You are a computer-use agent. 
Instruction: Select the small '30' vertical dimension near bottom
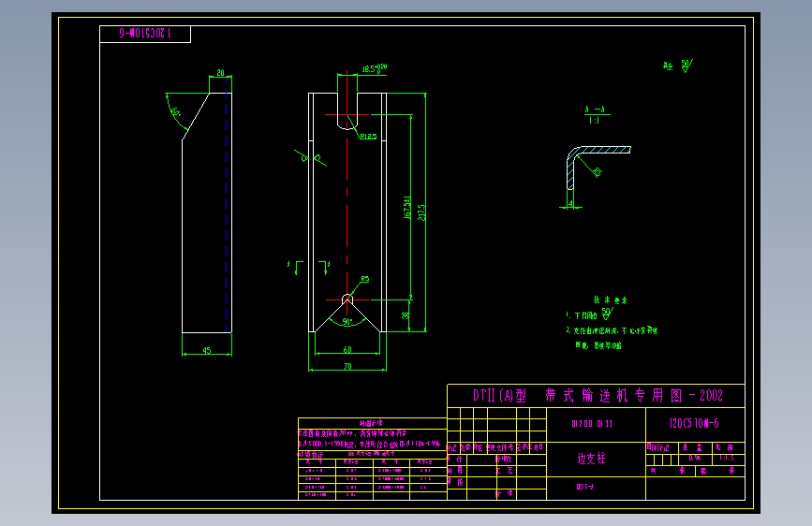[405, 315]
